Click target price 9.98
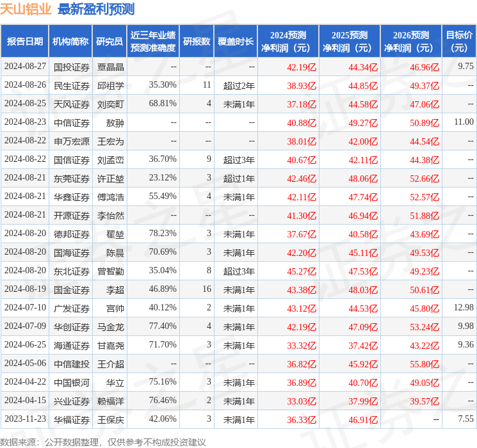Image resolution: width=477 pixels, height=448 pixels. tap(465, 326)
